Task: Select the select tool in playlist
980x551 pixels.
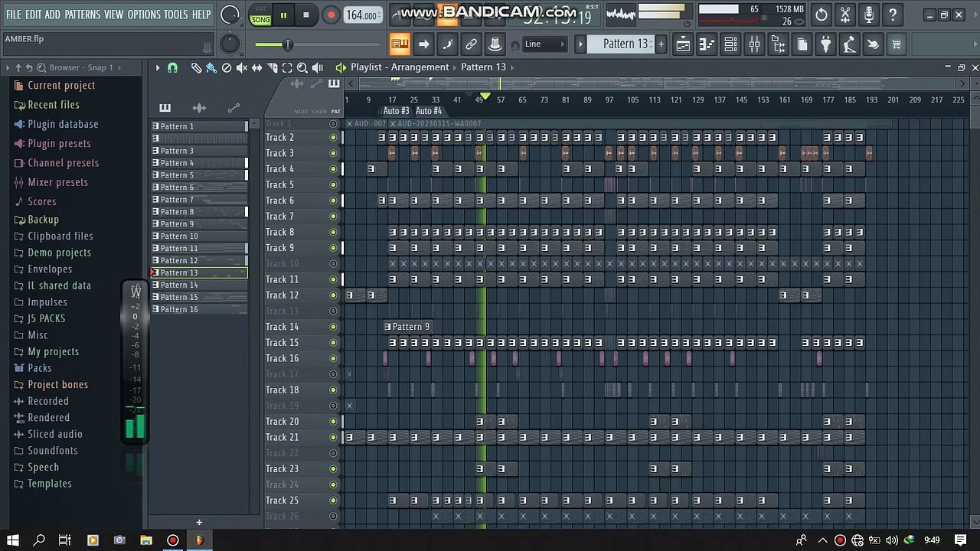Action: [287, 67]
